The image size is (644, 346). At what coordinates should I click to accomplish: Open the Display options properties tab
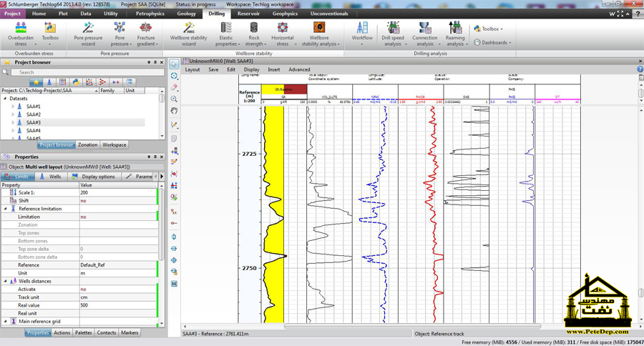pyautogui.click(x=94, y=177)
